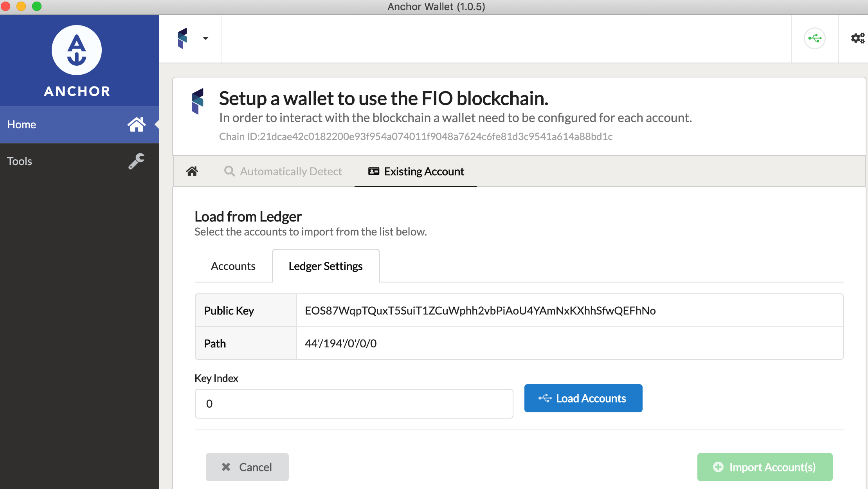Switch to the Accounts tab
The image size is (868, 489).
click(x=233, y=266)
